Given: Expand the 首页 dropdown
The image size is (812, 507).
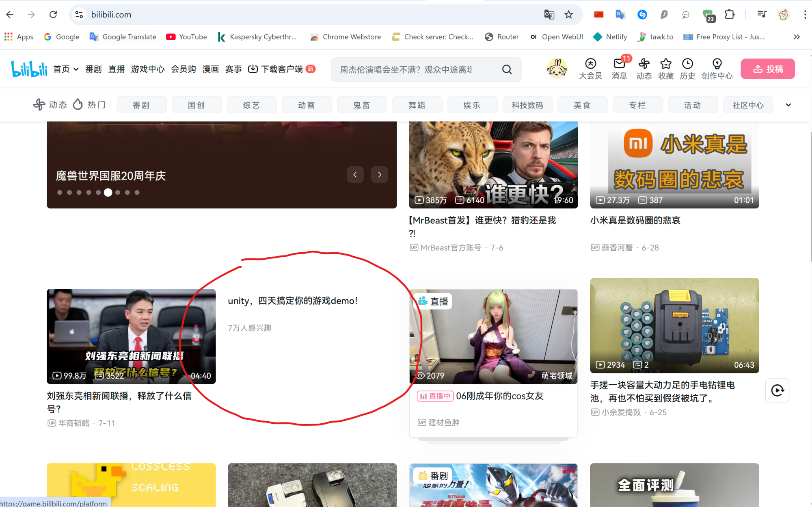Looking at the screenshot, I should [66, 69].
